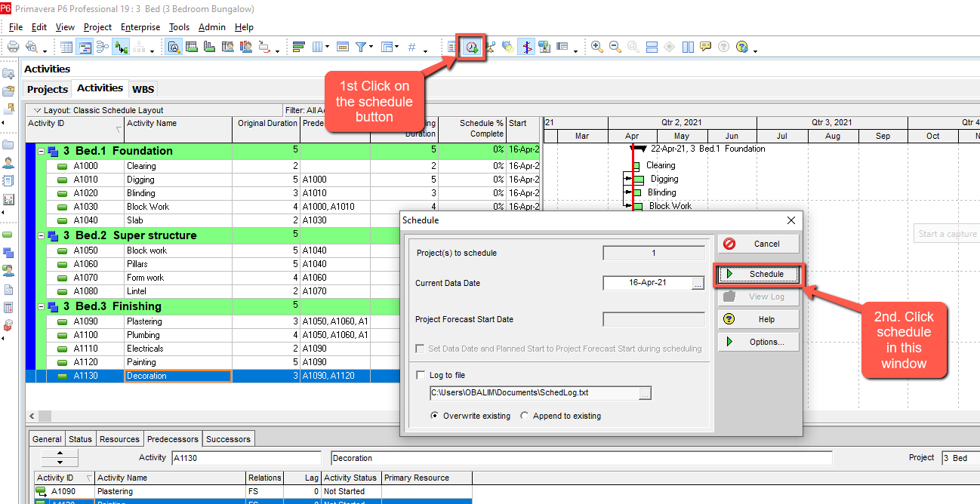The width and height of the screenshot is (980, 504).
Task: Open the Columns toolbar dropdown arrow
Action: pyautogui.click(x=327, y=47)
